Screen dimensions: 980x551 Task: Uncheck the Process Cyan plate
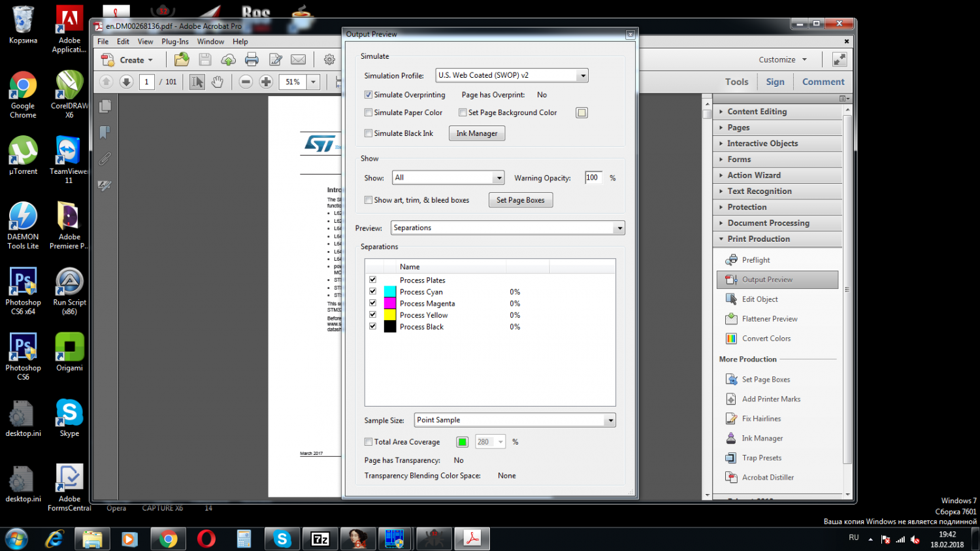tap(372, 292)
